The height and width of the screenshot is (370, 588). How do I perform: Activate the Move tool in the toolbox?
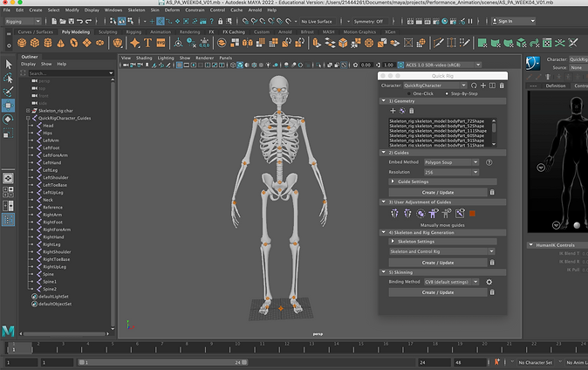(8, 106)
